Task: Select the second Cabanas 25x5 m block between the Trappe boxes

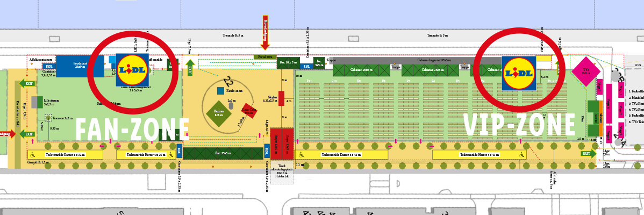Action: click(x=431, y=70)
